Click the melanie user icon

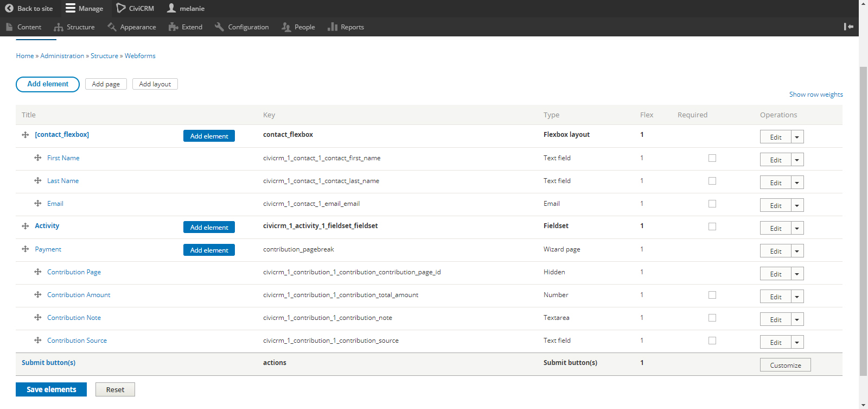click(171, 8)
